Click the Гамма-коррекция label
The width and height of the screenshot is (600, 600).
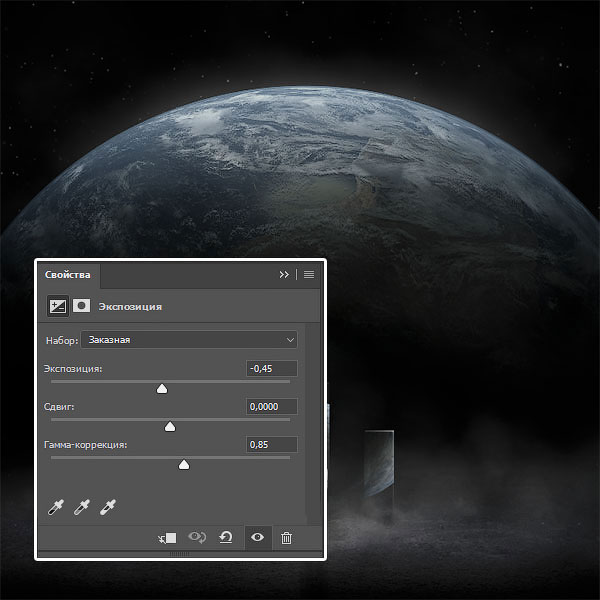click(x=86, y=445)
